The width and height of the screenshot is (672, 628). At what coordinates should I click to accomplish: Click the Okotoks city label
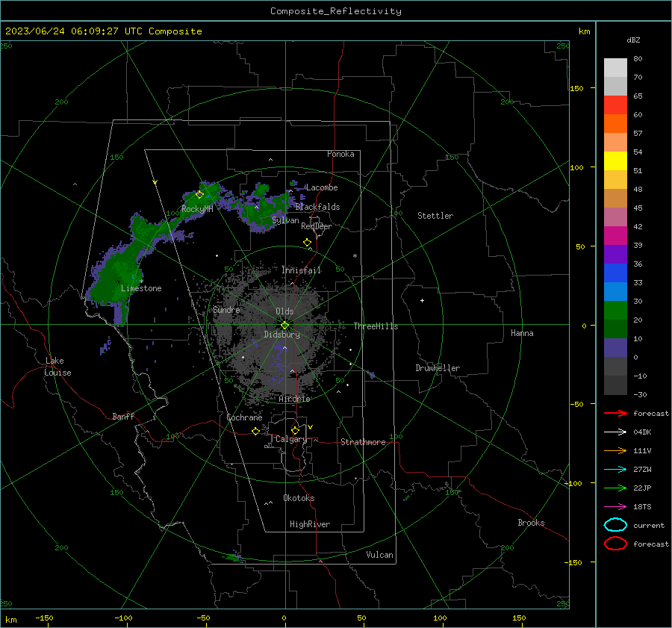[x=299, y=498]
